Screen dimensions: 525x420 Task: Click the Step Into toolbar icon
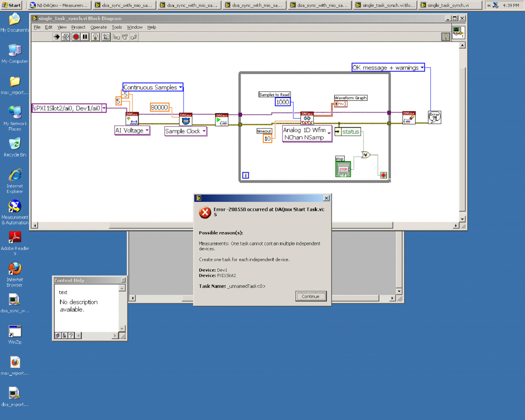116,37
